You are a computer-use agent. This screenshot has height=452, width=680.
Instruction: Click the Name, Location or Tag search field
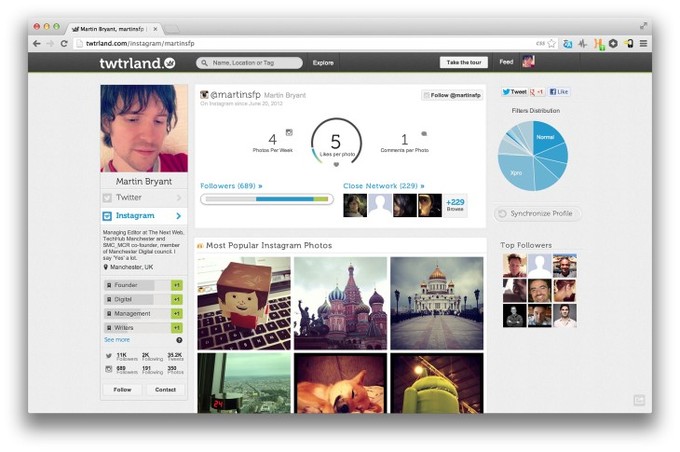[x=249, y=63]
